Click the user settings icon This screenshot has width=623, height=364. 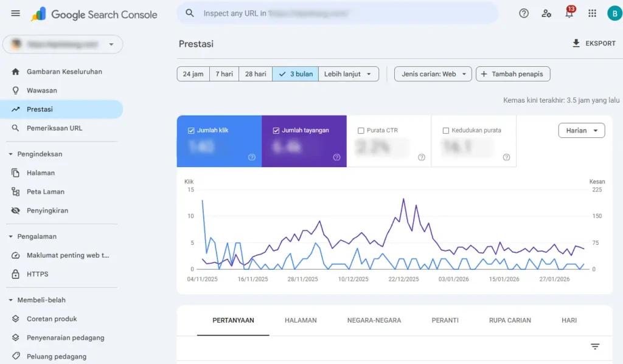coord(546,13)
